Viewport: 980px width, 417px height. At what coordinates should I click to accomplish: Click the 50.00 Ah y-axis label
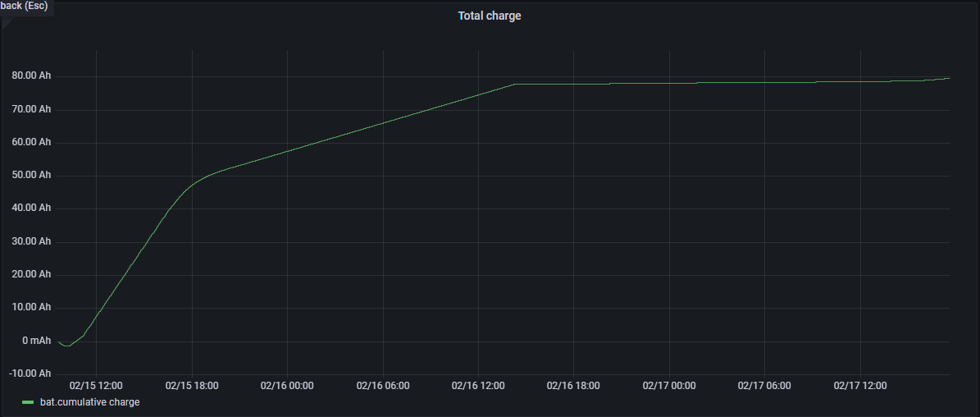pyautogui.click(x=31, y=176)
